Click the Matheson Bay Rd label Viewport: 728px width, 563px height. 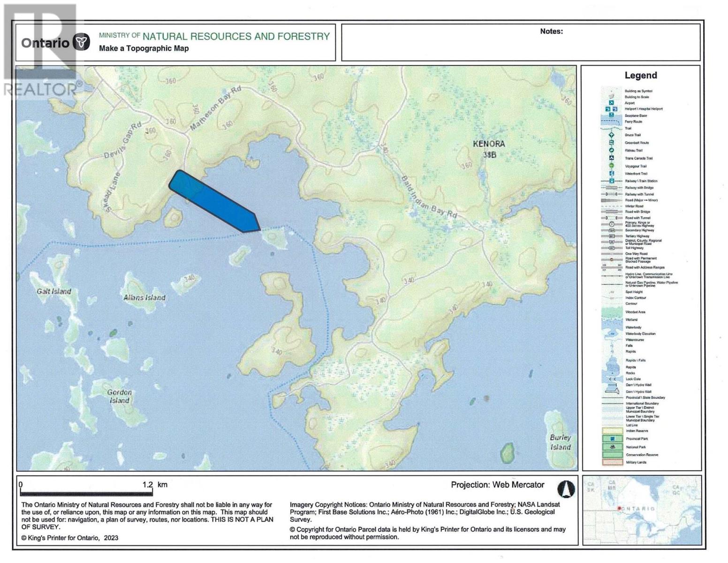point(215,108)
